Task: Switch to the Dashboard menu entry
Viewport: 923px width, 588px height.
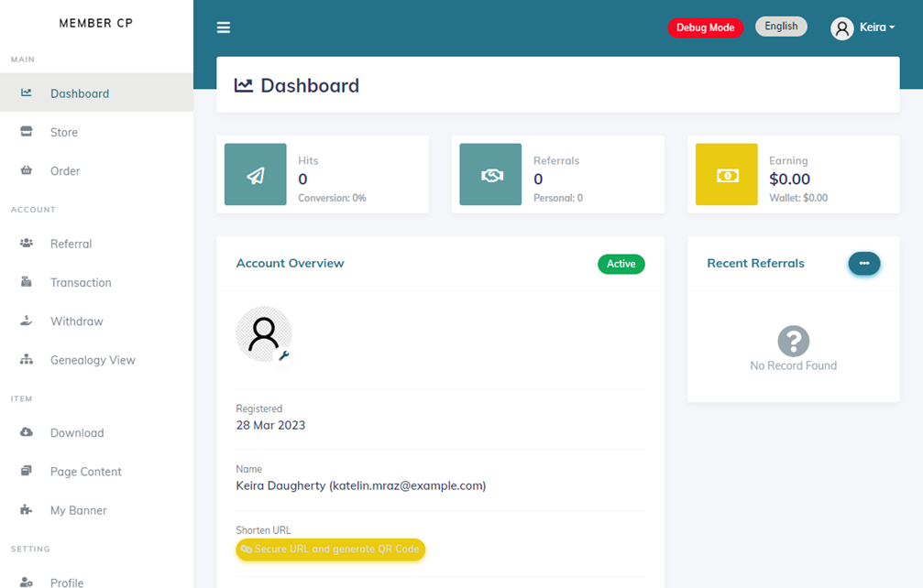Action: (x=80, y=93)
